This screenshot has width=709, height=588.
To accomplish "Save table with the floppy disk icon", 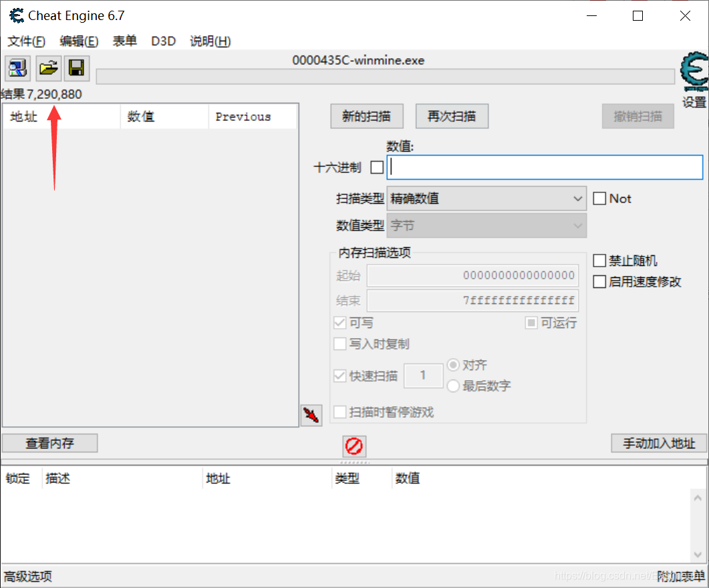I will [76, 68].
